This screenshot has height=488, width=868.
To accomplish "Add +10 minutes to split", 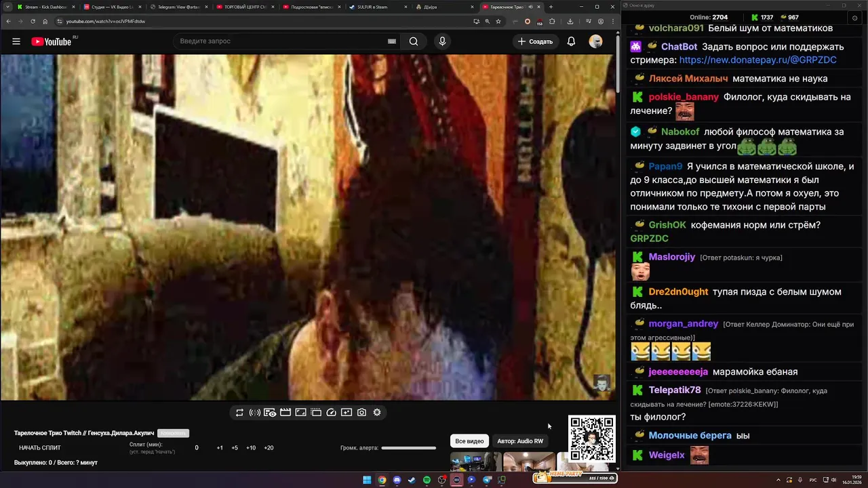I will click(x=251, y=448).
